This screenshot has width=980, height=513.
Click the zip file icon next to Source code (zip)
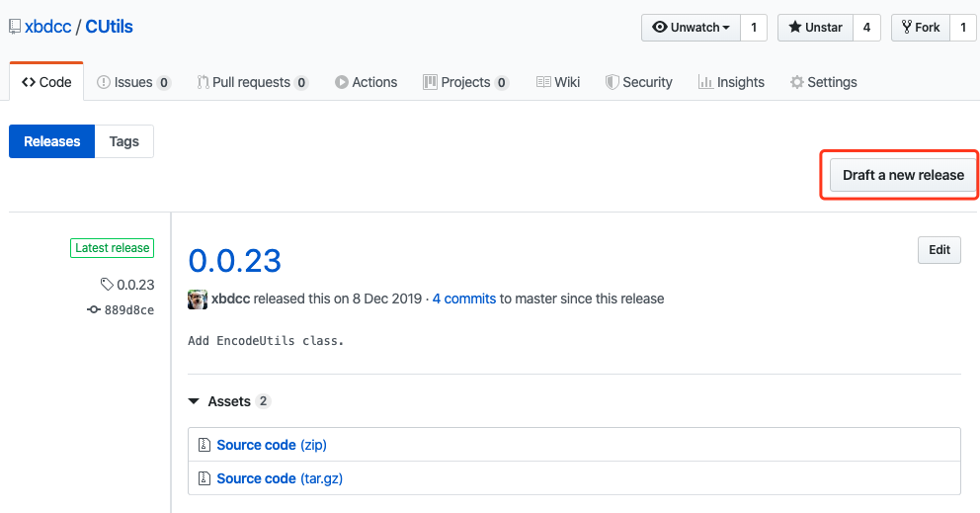[204, 445]
